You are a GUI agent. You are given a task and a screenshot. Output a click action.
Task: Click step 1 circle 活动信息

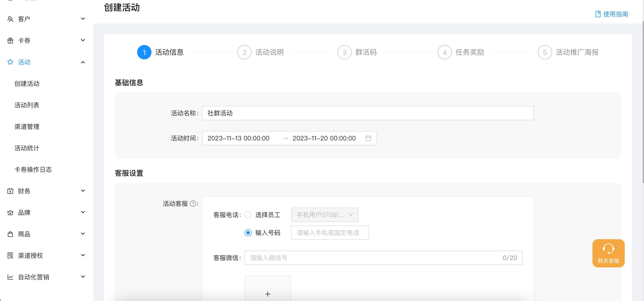tap(144, 52)
